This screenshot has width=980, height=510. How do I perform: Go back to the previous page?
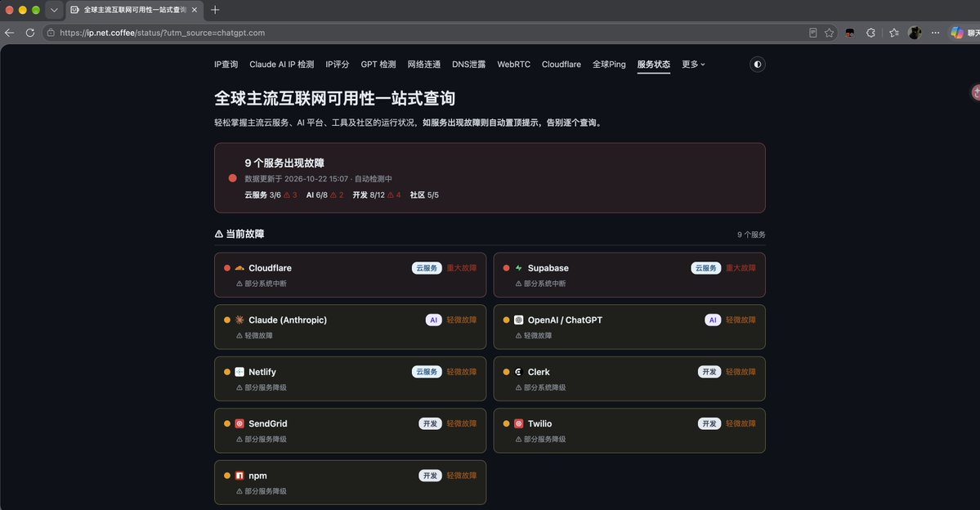click(9, 33)
